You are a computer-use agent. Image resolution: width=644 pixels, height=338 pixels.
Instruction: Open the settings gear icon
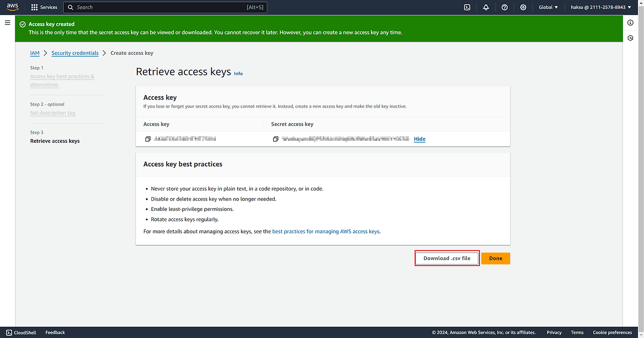(x=523, y=8)
